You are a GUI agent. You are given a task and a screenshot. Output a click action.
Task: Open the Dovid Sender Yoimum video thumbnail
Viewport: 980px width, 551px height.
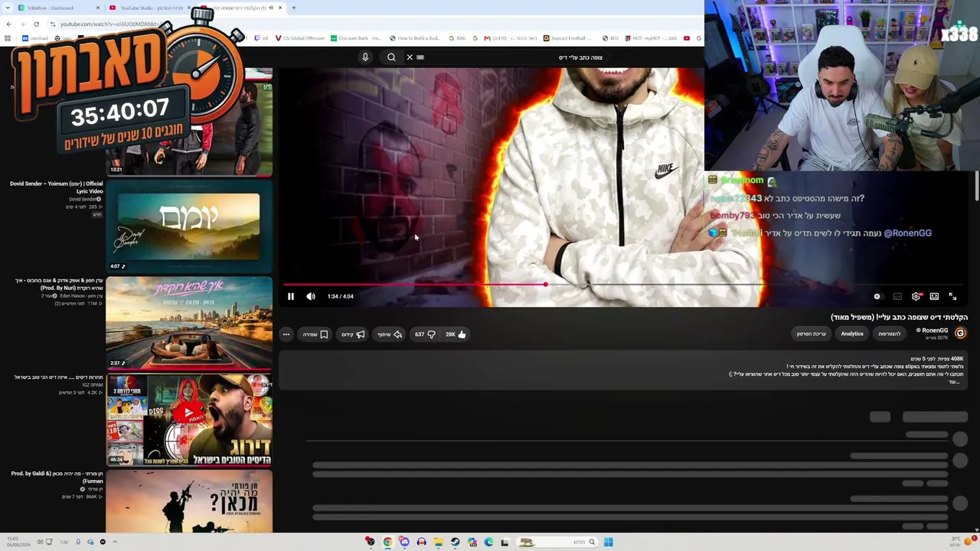[189, 227]
